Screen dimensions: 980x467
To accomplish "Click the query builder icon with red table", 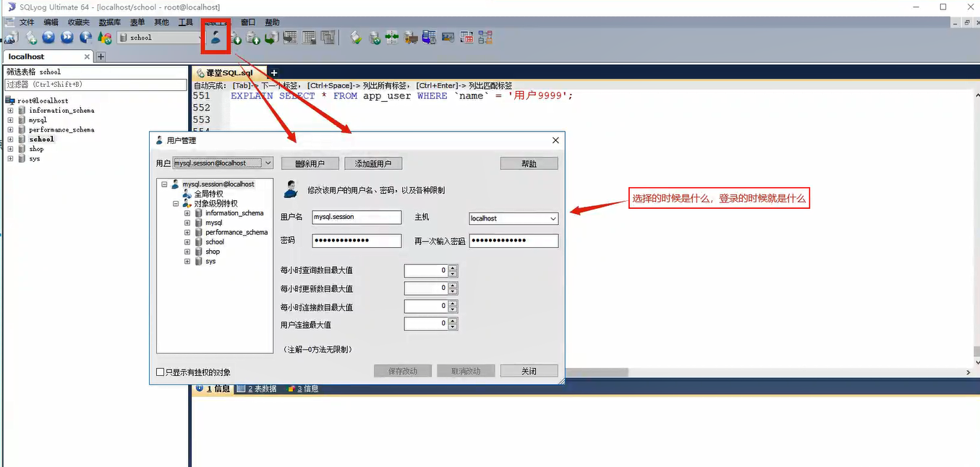I will [466, 38].
